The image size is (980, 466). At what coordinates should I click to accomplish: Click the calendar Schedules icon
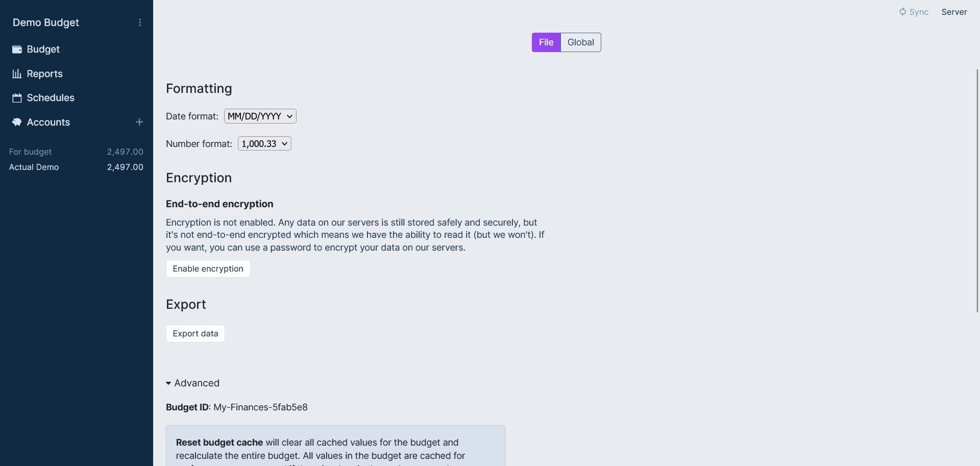click(17, 98)
